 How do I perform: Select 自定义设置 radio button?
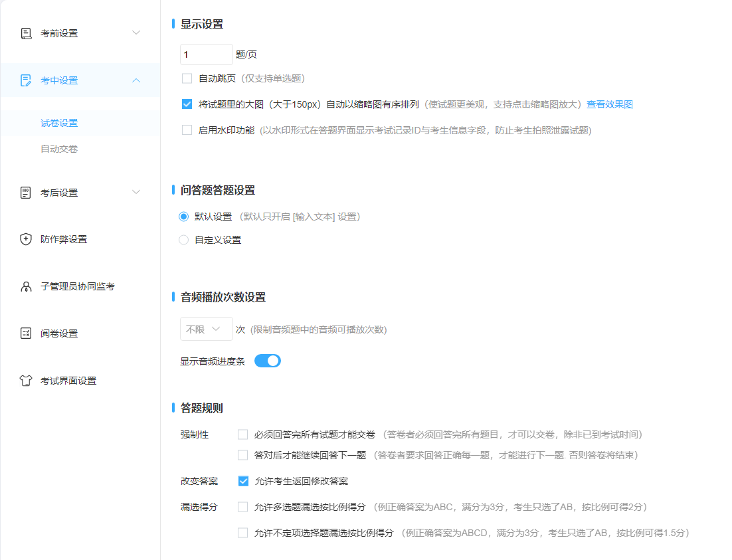[x=183, y=240]
